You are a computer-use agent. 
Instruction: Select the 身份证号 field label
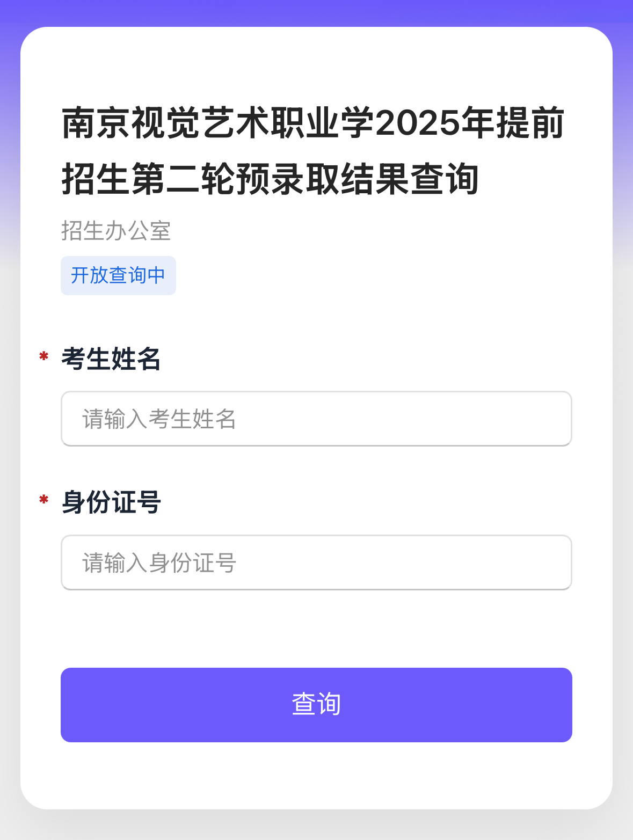[x=111, y=502]
